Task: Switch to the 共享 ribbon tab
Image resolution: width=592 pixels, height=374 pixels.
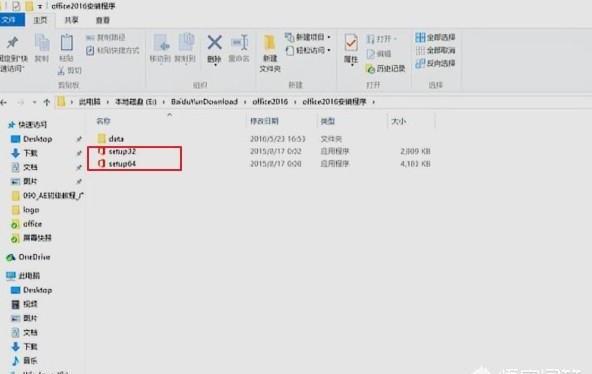Action: coord(71,20)
